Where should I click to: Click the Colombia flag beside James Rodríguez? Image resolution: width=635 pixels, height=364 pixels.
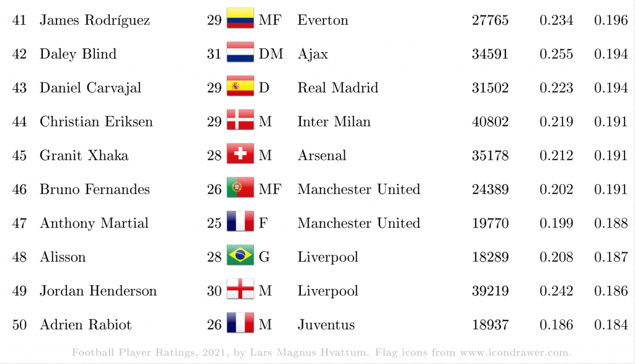(240, 18)
